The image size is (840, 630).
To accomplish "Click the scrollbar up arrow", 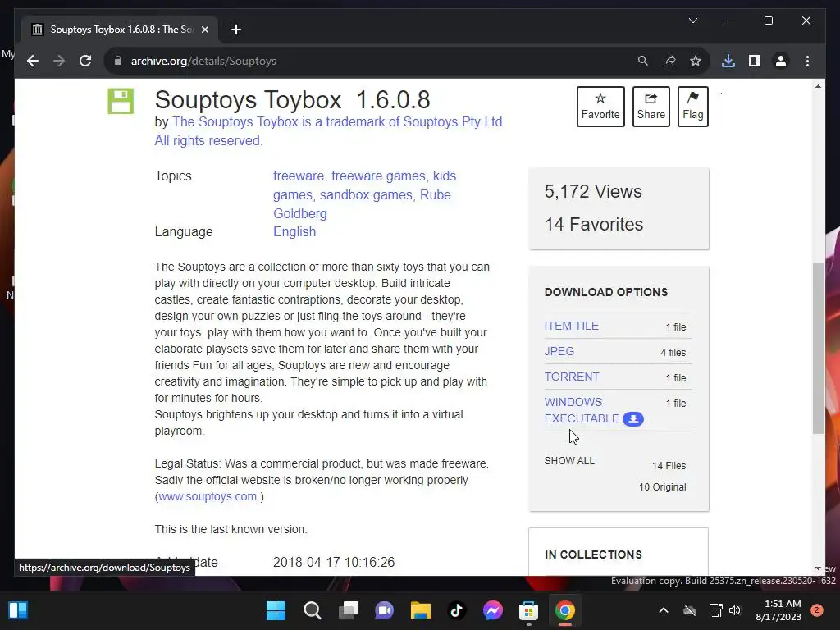I will [818, 86].
